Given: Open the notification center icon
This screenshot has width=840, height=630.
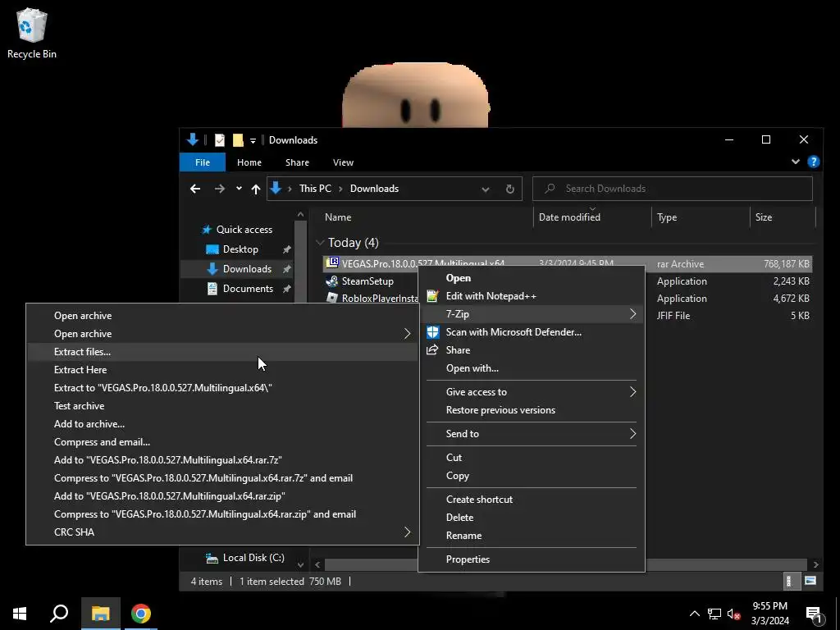Looking at the screenshot, I should click(x=815, y=614).
